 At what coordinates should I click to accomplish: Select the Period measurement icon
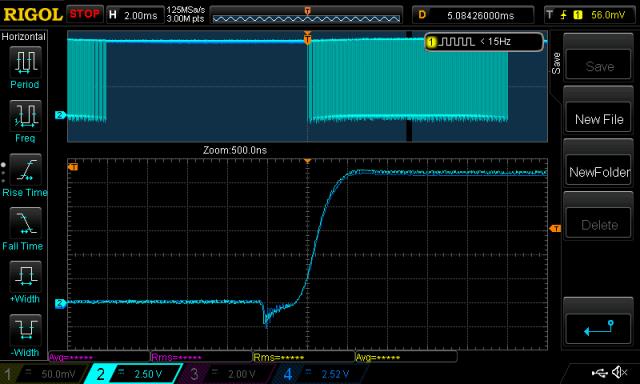[25, 62]
